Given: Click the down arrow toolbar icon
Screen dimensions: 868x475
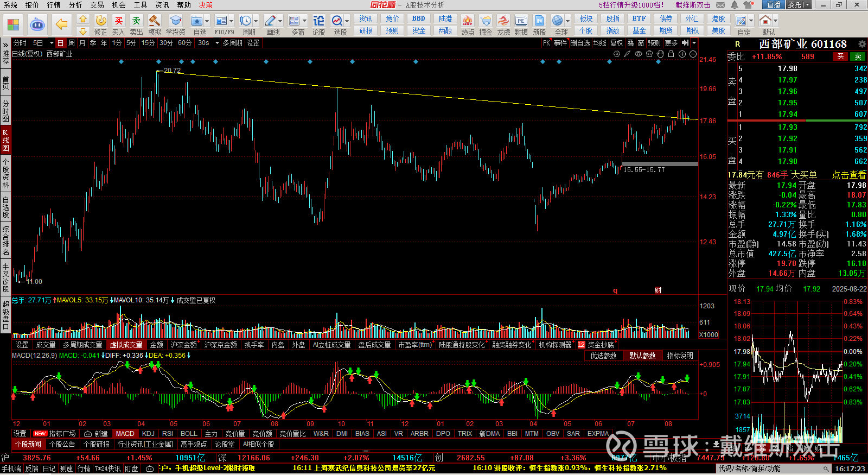Looking at the screenshot, I should (83, 31).
